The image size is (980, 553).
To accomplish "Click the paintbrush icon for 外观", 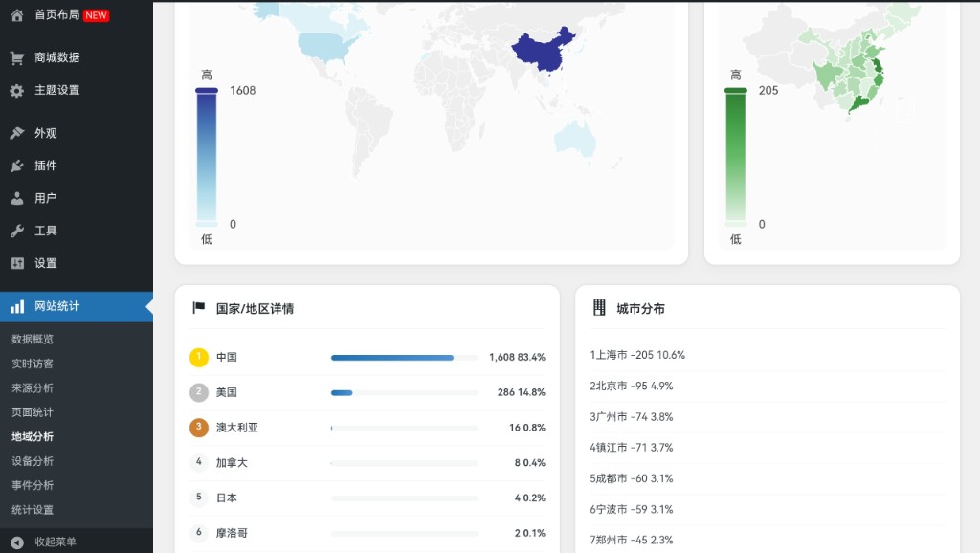I will 17,133.
